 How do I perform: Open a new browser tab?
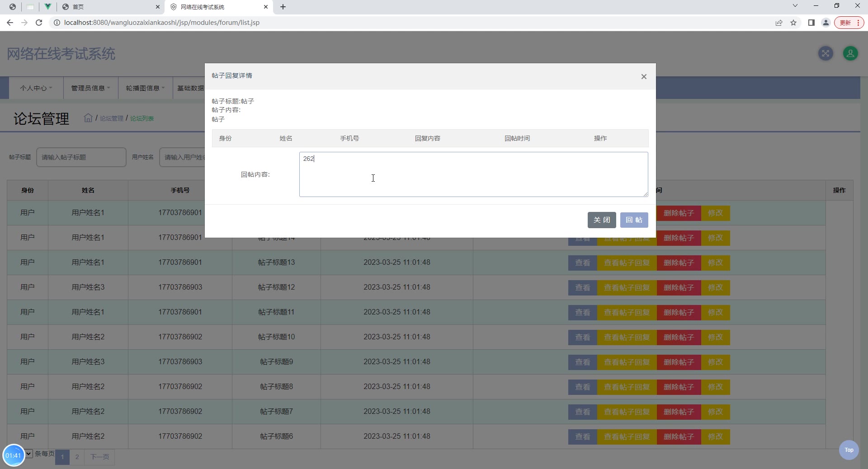point(283,7)
